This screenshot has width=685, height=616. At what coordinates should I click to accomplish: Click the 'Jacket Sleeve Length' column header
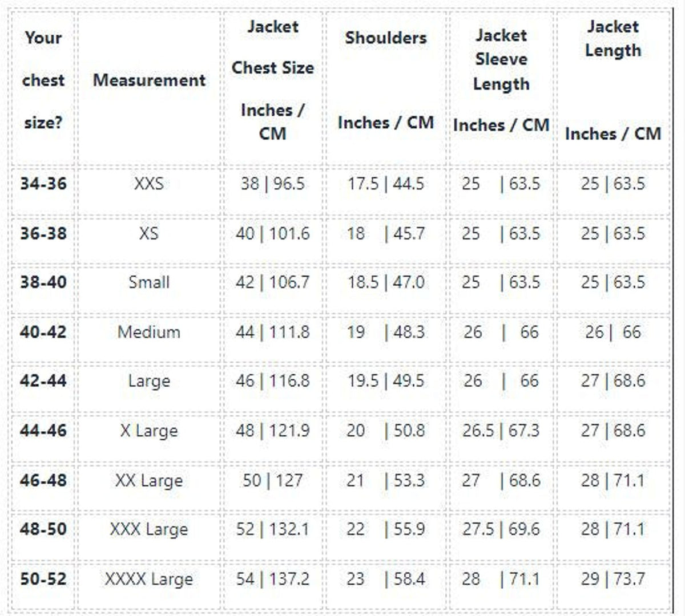tap(501, 60)
